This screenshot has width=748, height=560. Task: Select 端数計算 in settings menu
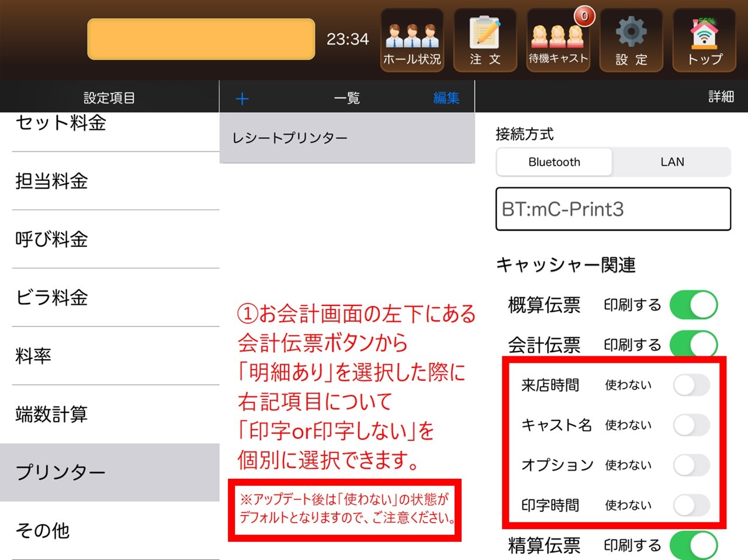pos(110,415)
